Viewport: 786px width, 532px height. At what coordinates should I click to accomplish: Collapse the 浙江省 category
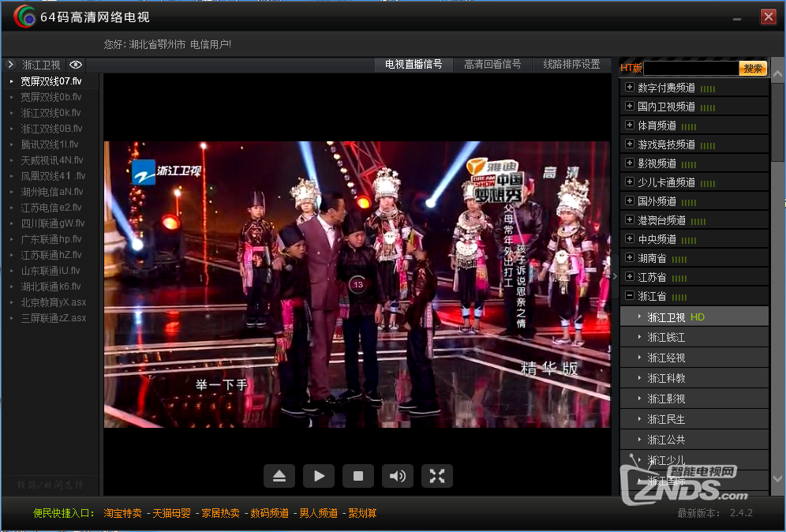pos(630,296)
